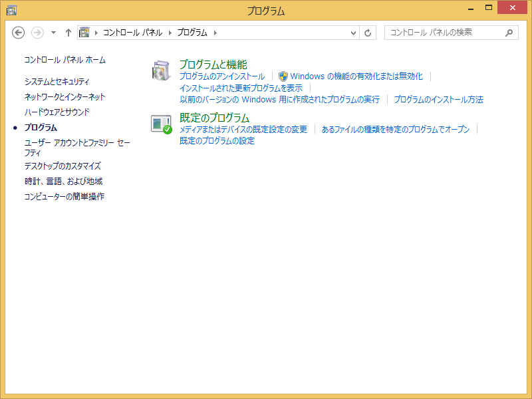Go up one level with the Up arrow
The width and height of the screenshot is (532, 399).
tap(68, 33)
